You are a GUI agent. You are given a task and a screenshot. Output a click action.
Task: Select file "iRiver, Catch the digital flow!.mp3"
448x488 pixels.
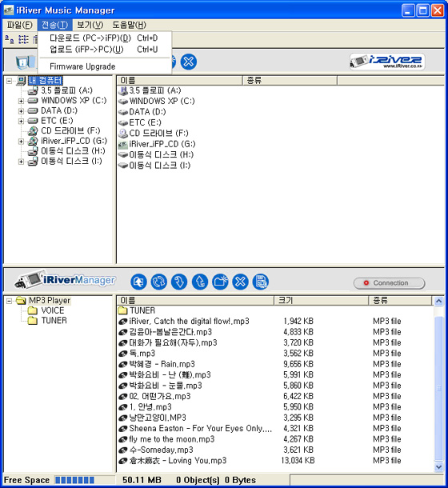pyautogui.click(x=189, y=321)
